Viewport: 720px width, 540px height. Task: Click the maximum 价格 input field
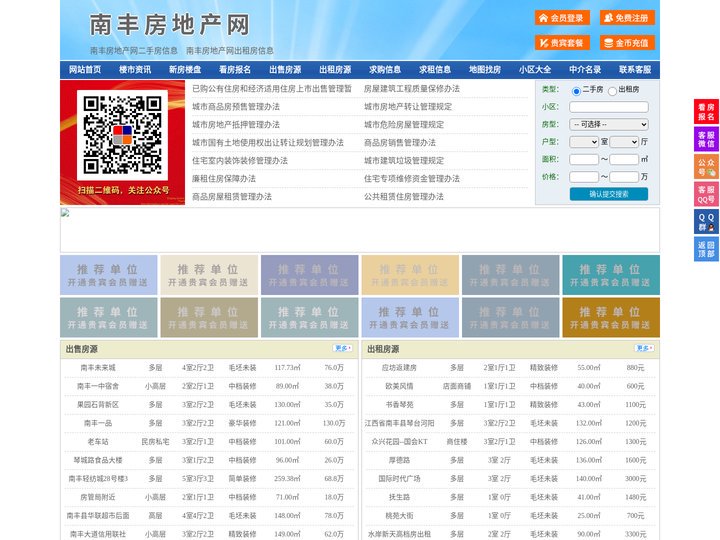pos(624,177)
